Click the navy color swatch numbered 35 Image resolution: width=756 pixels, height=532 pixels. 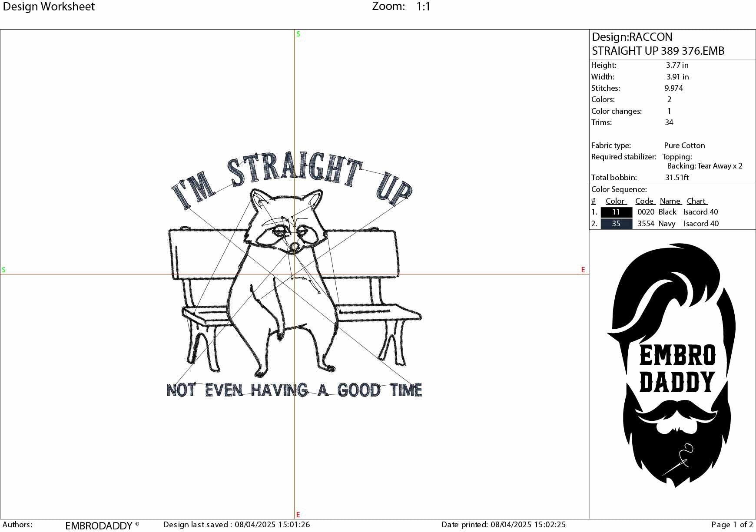(616, 224)
